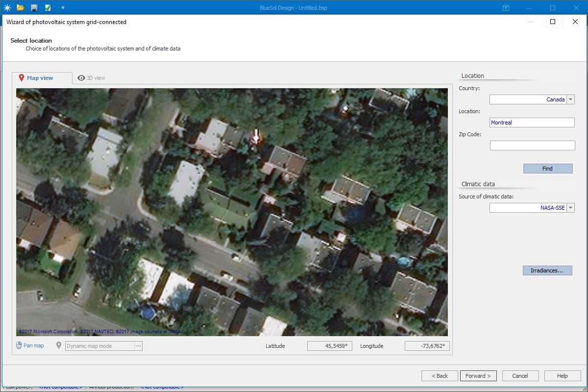The height and width of the screenshot is (392, 588).
Task: Click the Dynamic map mode field
Action: point(99,346)
